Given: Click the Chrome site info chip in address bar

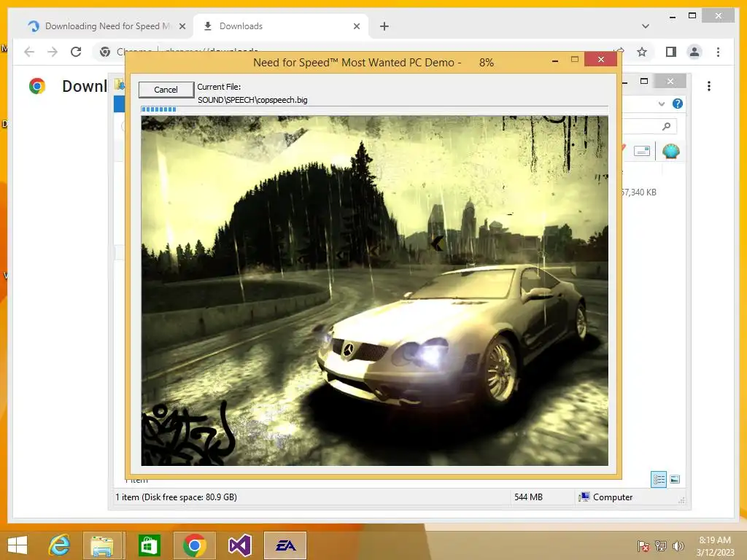Looking at the screenshot, I should [105, 52].
